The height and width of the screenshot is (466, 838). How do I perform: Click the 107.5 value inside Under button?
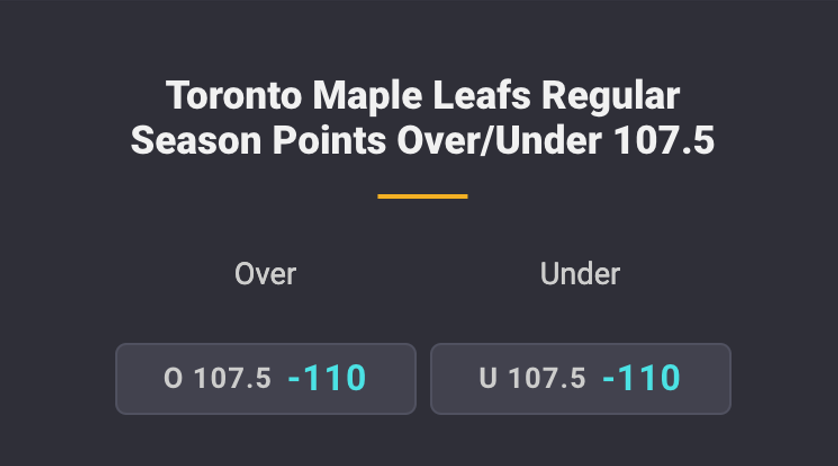click(x=547, y=379)
